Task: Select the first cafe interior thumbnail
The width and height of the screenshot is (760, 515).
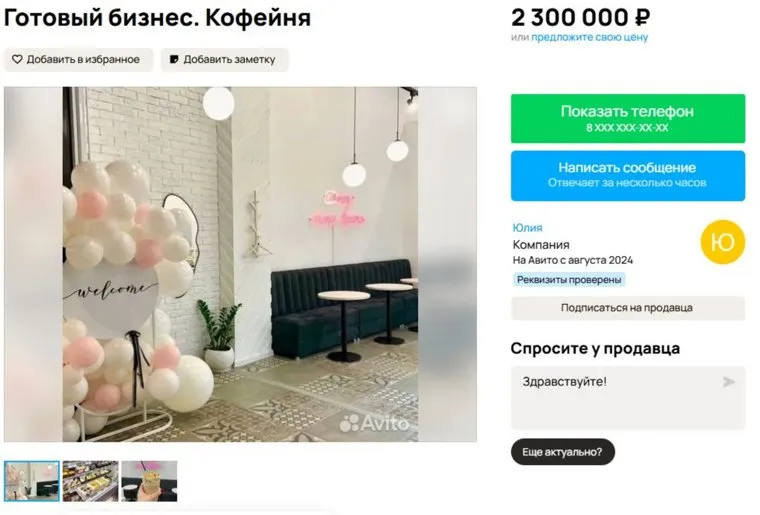Action: tap(32, 481)
